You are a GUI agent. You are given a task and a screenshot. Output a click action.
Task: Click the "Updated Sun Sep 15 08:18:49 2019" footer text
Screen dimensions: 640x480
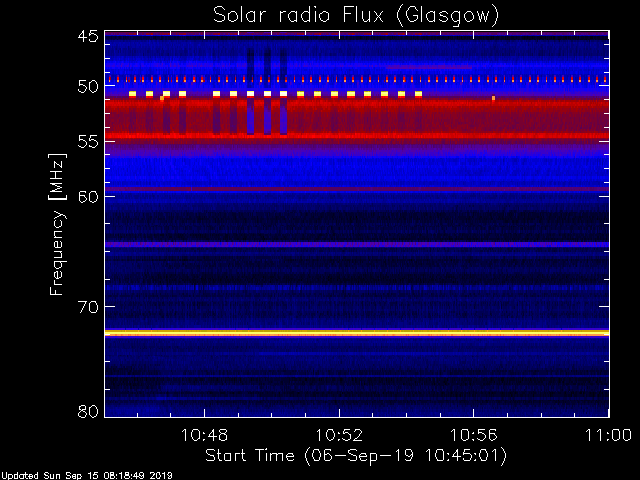point(87,476)
